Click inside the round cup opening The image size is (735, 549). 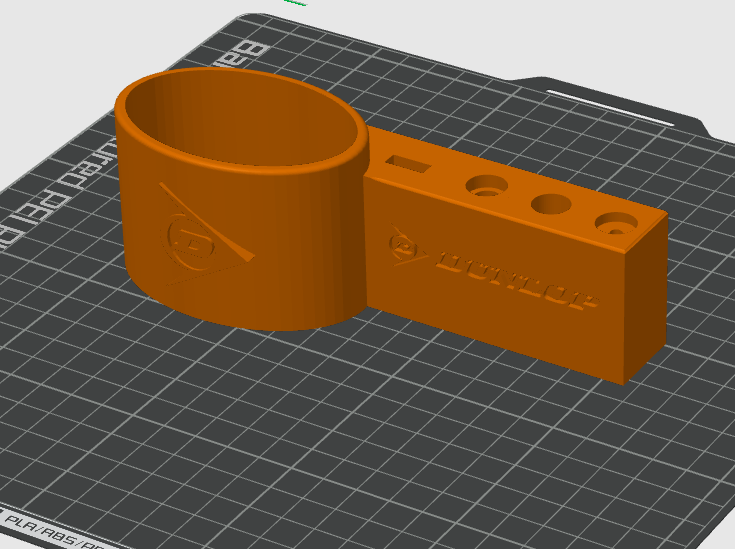coord(240,118)
